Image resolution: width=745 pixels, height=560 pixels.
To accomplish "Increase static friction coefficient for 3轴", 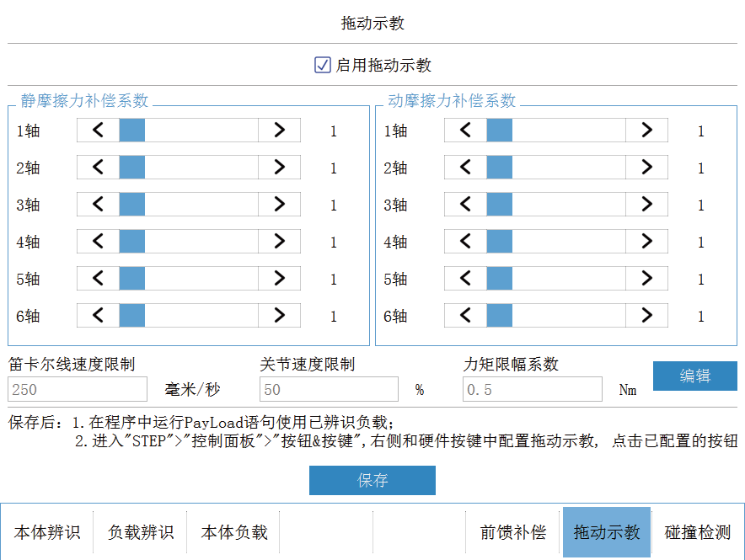I will [280, 204].
